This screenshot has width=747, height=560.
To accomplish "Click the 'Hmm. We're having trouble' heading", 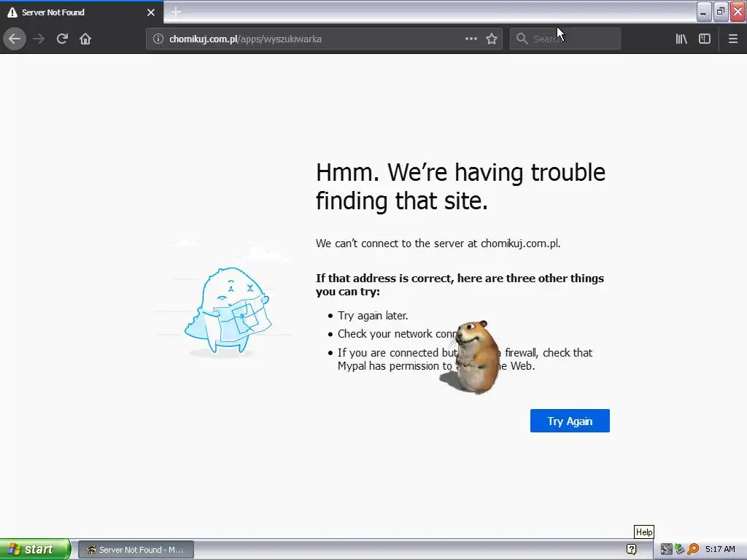I will (460, 186).
